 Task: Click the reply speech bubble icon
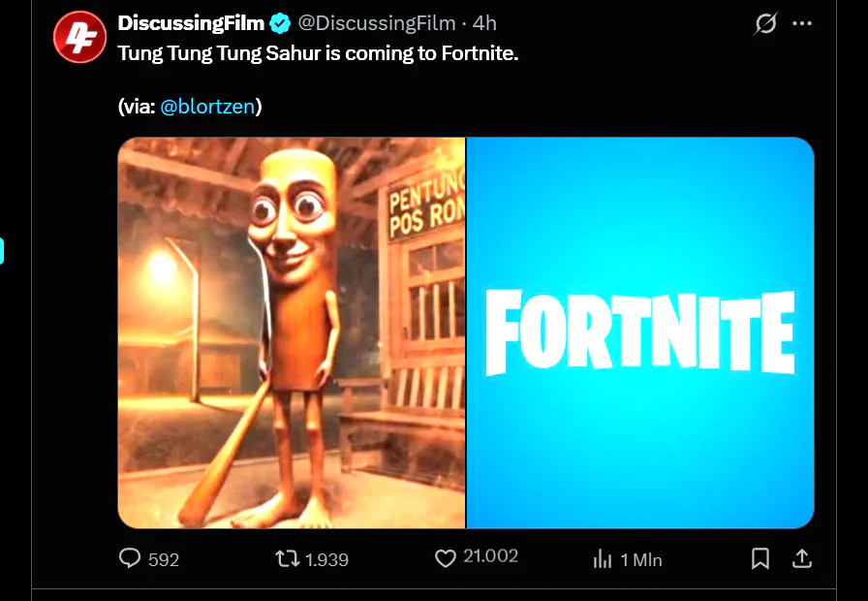coord(130,558)
